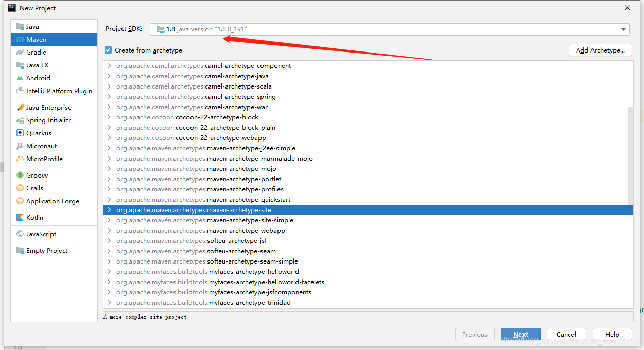The width and height of the screenshot is (644, 350).
Task: Select maven-archetype-marmalade-mojo text
Action: (260, 159)
